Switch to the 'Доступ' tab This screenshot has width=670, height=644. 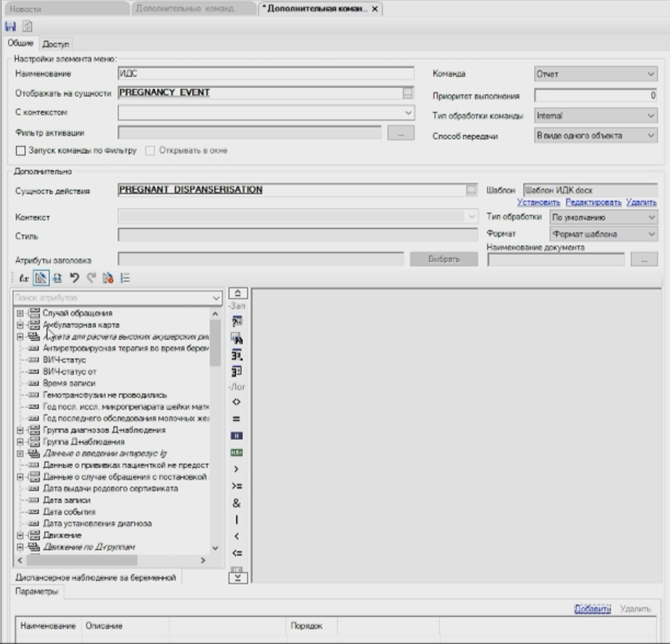55,45
